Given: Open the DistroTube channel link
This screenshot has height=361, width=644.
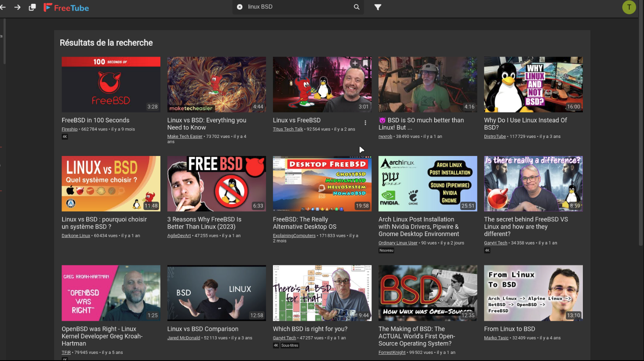Looking at the screenshot, I should point(495,136).
